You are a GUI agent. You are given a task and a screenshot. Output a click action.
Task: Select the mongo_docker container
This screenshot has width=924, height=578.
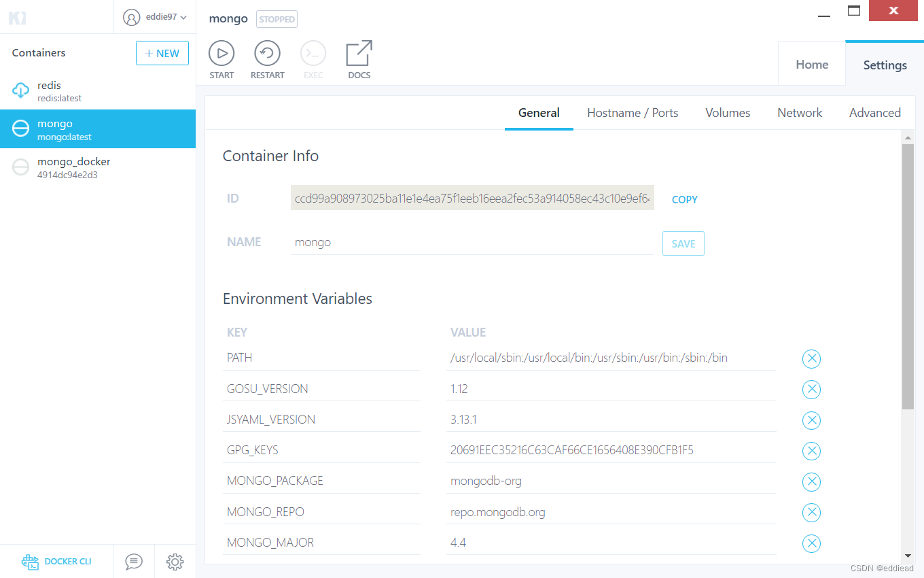pyautogui.click(x=98, y=167)
